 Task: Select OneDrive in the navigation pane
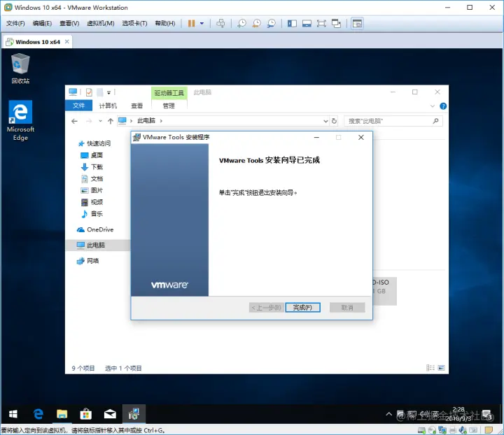[95, 229]
